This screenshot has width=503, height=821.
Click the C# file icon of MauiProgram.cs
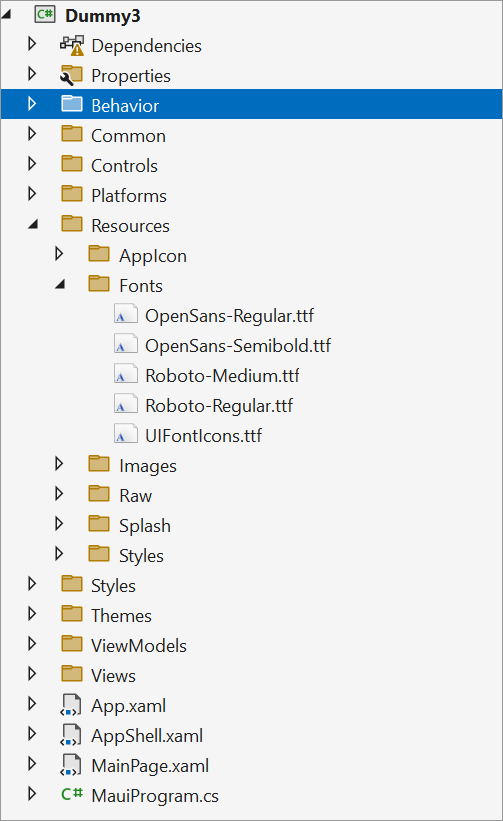(x=72, y=794)
